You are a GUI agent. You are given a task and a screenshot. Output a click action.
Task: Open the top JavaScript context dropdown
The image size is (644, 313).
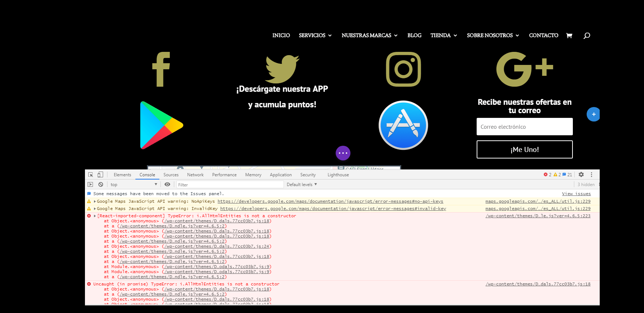(134, 184)
